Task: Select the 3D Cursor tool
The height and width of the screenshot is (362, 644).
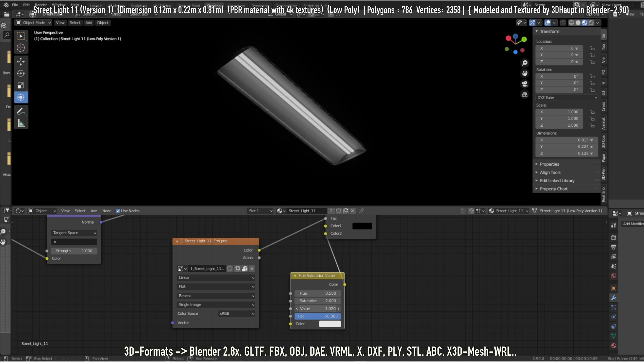Action: tap(21, 48)
